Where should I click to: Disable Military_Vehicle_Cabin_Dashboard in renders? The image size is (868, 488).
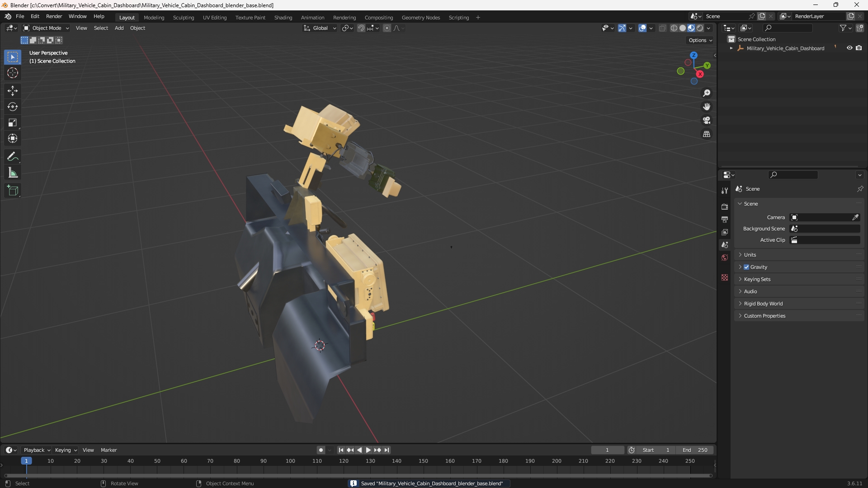(859, 48)
